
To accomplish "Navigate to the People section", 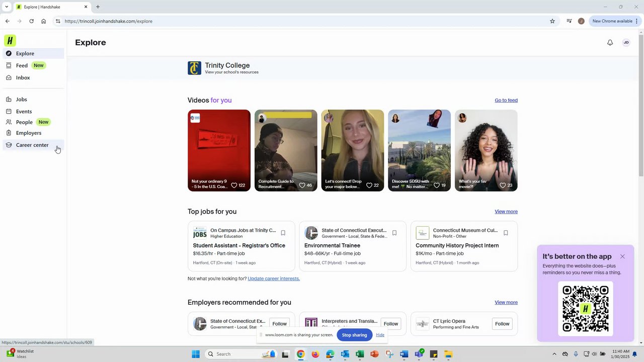I will coord(33,122).
